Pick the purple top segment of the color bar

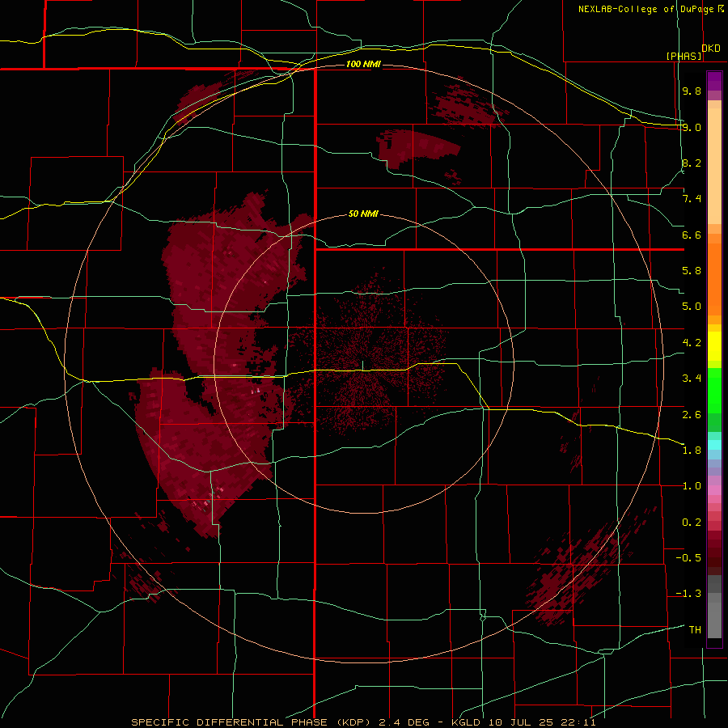(714, 81)
